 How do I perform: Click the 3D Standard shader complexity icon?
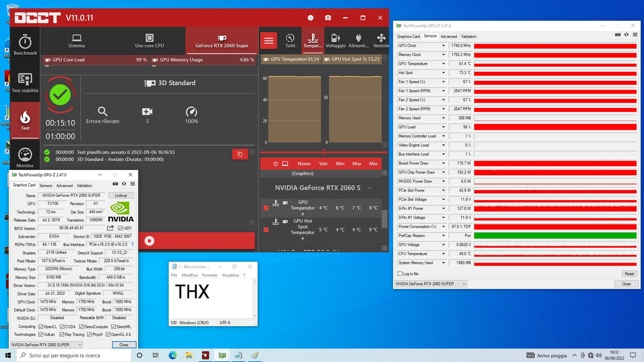(x=147, y=112)
